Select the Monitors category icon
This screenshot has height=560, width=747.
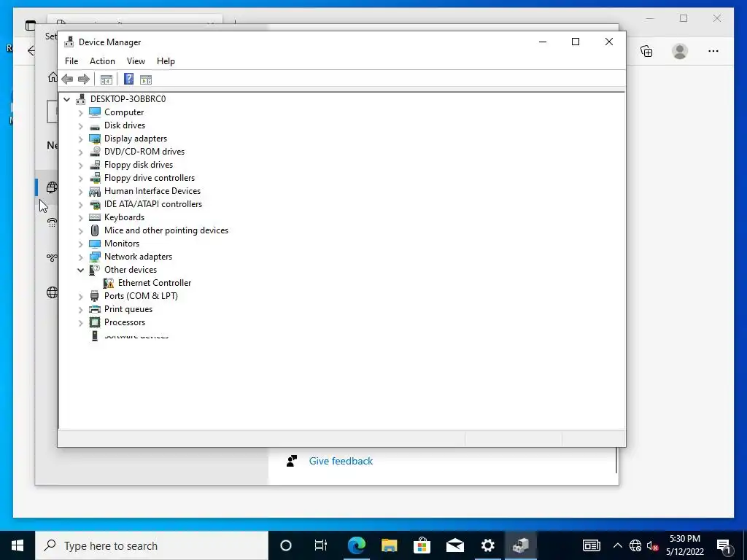(x=95, y=244)
